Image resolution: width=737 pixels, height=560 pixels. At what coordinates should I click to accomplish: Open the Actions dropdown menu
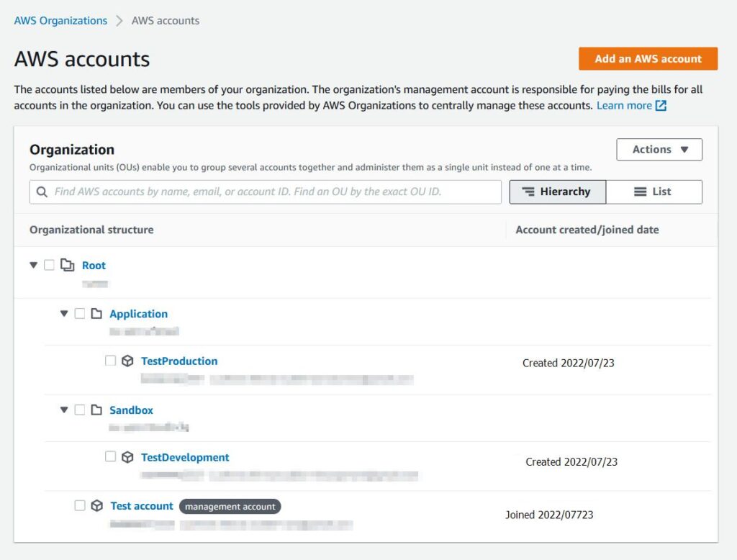(659, 150)
